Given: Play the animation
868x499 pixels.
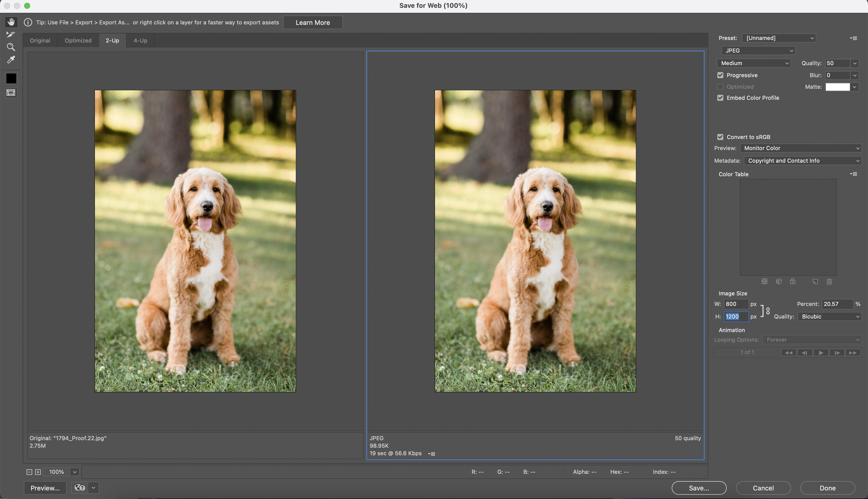Looking at the screenshot, I should (x=821, y=353).
